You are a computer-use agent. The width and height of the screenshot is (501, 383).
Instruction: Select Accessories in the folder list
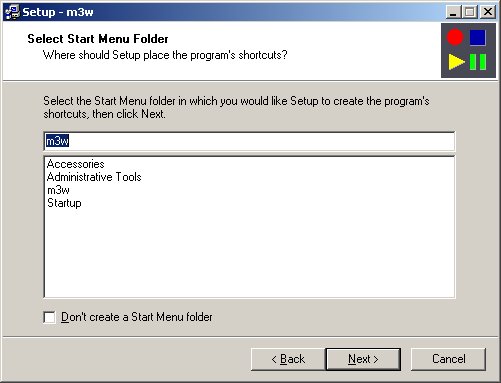[76, 164]
